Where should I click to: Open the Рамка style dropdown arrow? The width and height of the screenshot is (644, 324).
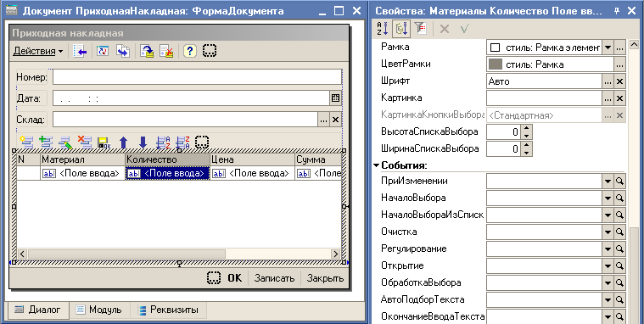pos(608,47)
